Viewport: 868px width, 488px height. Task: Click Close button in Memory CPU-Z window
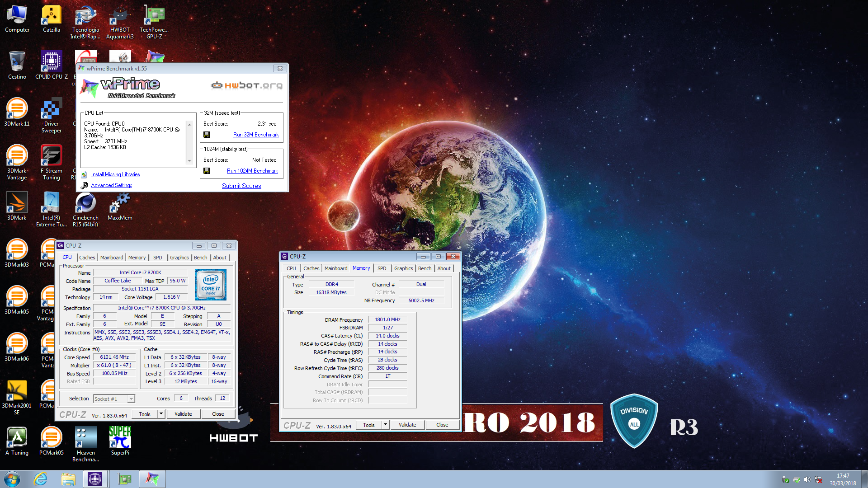(442, 425)
